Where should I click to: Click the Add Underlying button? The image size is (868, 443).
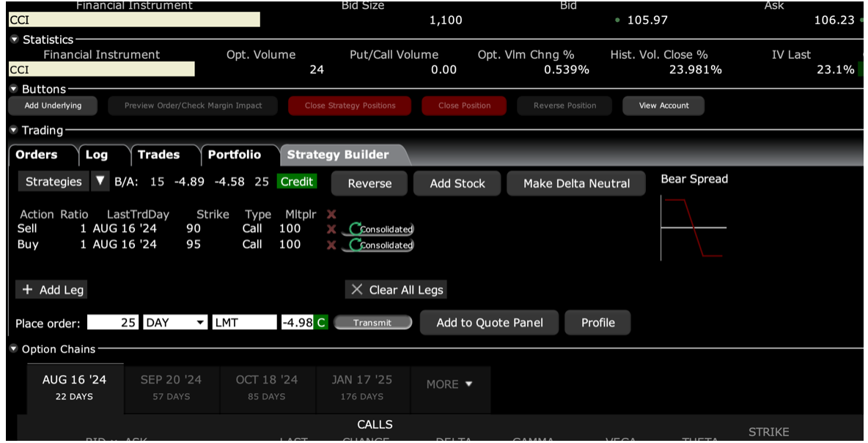(53, 105)
